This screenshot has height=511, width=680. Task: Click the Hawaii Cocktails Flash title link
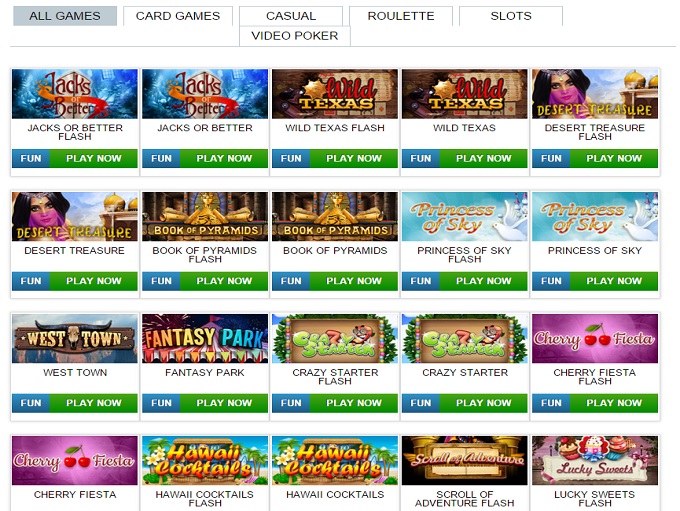click(205, 498)
